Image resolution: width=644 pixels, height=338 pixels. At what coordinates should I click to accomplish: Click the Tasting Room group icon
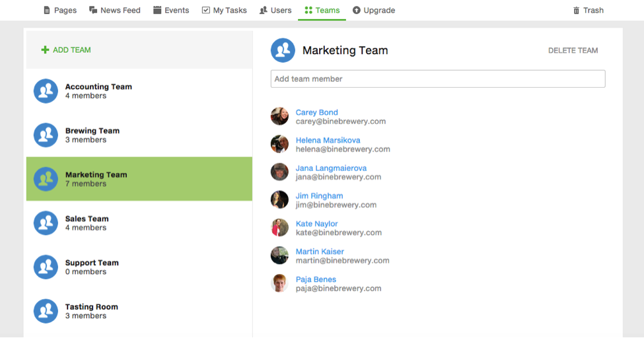[46, 311]
